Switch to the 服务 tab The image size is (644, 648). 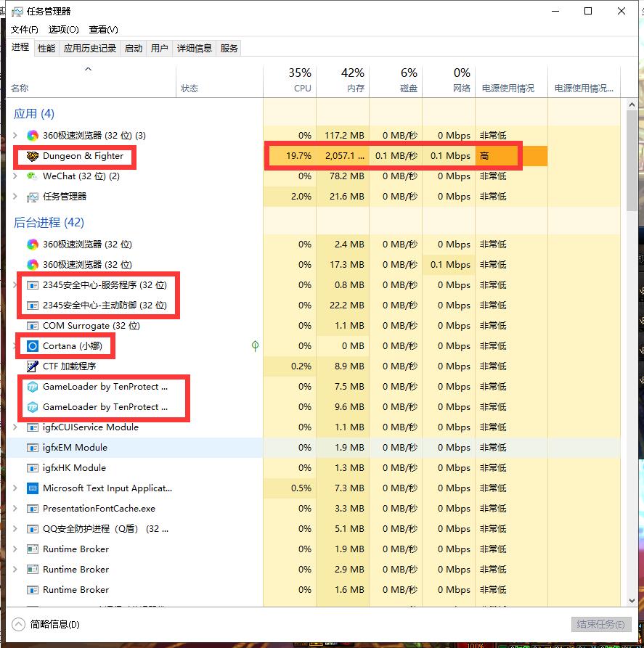(x=229, y=49)
